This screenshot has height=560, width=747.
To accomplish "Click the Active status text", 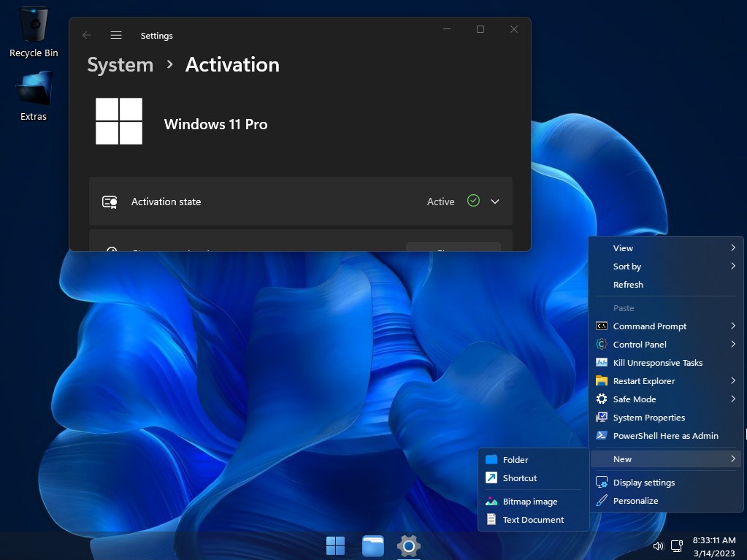I will point(440,202).
